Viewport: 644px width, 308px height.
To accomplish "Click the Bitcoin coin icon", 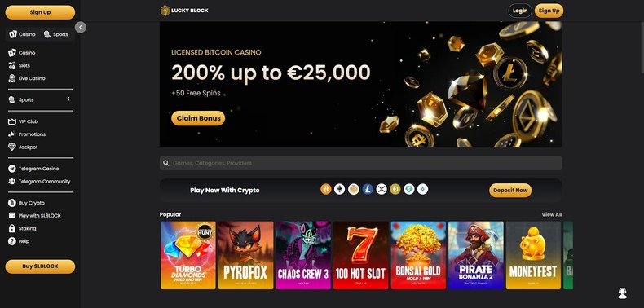I will 326,189.
